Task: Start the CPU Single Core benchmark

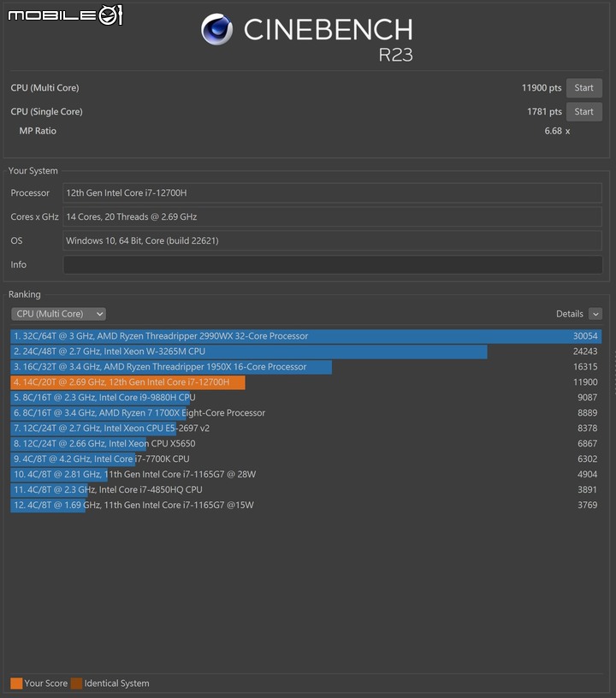Action: pos(584,112)
